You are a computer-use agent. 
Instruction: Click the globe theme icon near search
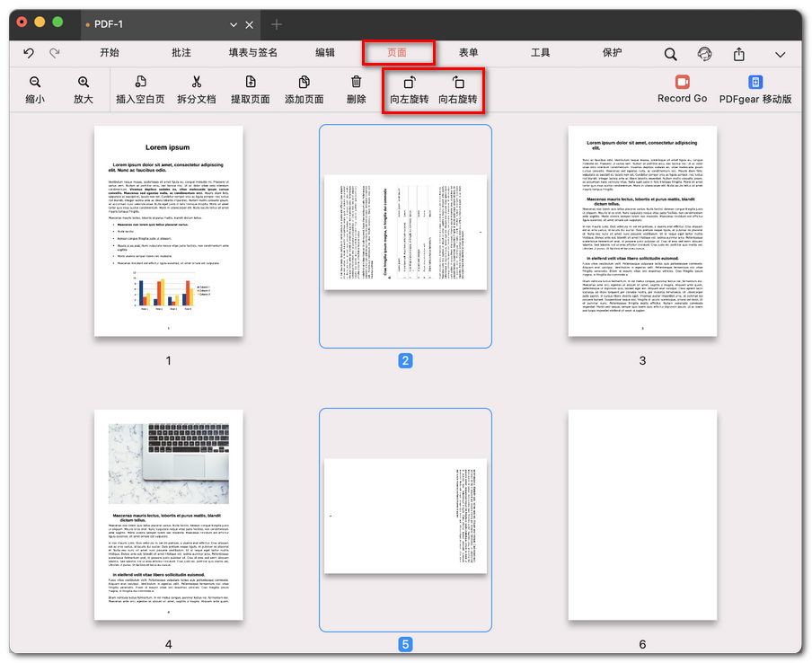pos(702,53)
